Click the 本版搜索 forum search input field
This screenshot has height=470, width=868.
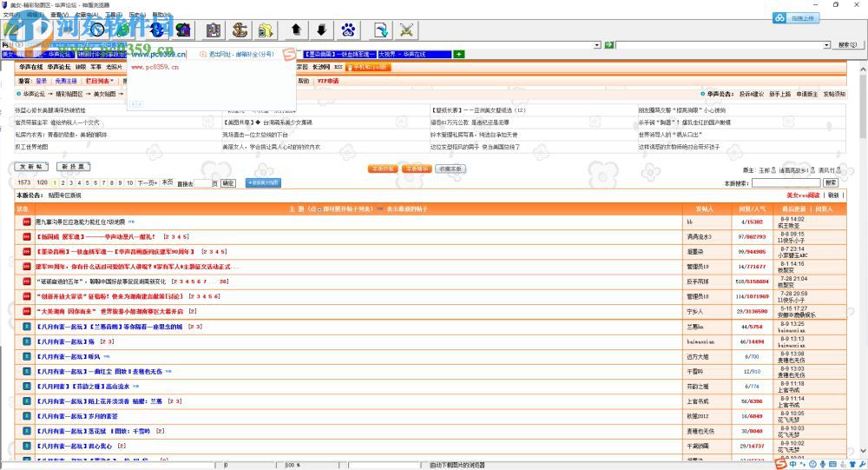[785, 183]
